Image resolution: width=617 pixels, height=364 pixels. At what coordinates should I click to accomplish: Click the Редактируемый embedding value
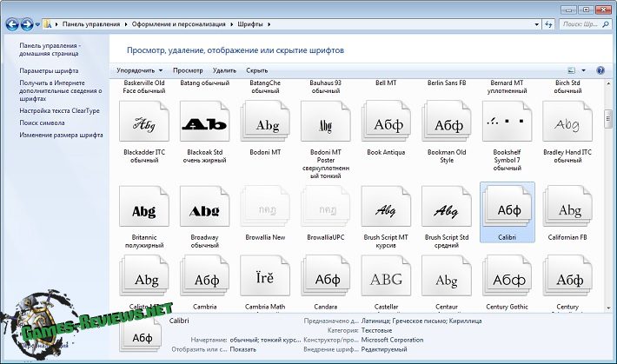[x=384, y=349]
